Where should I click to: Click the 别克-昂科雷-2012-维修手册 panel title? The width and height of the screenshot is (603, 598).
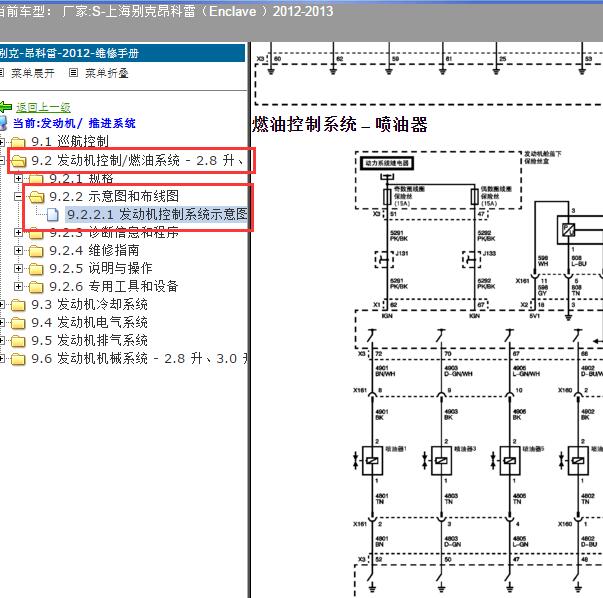(69, 53)
